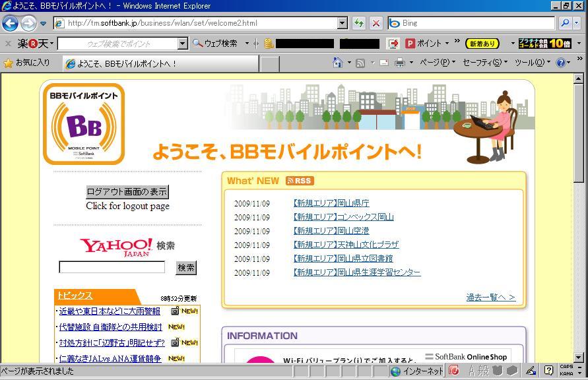Expand the address bar history dropdown

(x=343, y=23)
